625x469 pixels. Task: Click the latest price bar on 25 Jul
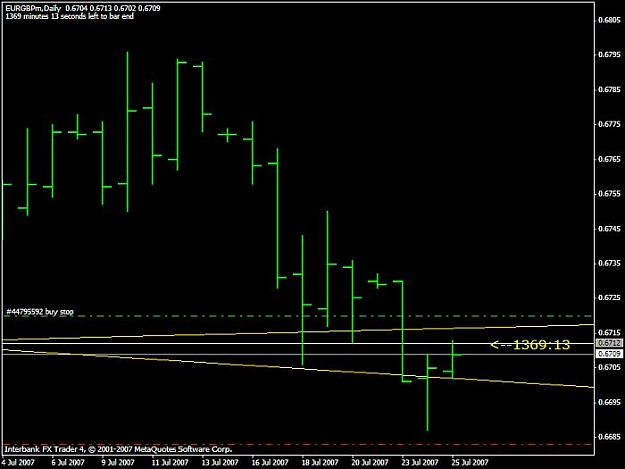click(452, 359)
